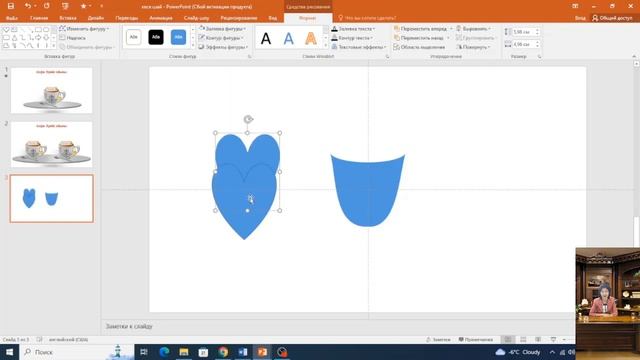Switch to Normal view in status bar

tap(508, 340)
